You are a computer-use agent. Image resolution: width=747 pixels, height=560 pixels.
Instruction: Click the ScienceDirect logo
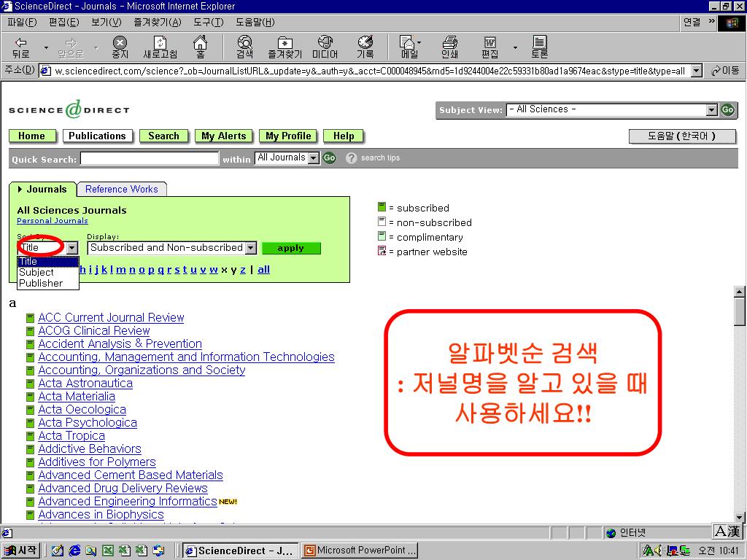pos(69,109)
